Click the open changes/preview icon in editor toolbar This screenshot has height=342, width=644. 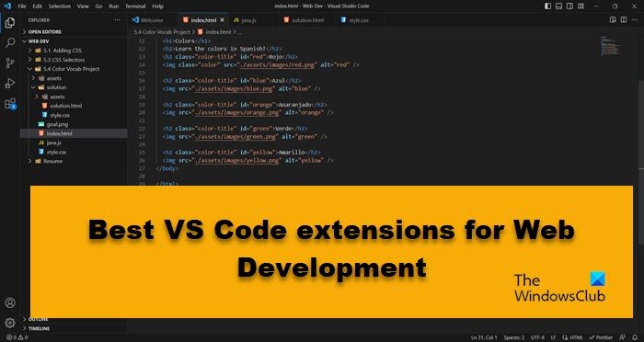click(x=613, y=19)
